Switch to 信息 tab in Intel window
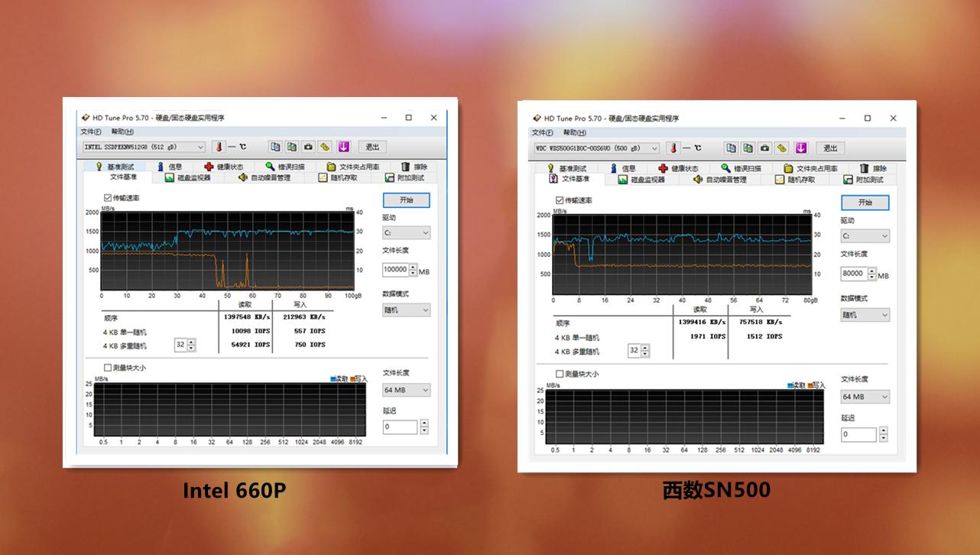Image resolution: width=980 pixels, height=555 pixels. pos(170,167)
